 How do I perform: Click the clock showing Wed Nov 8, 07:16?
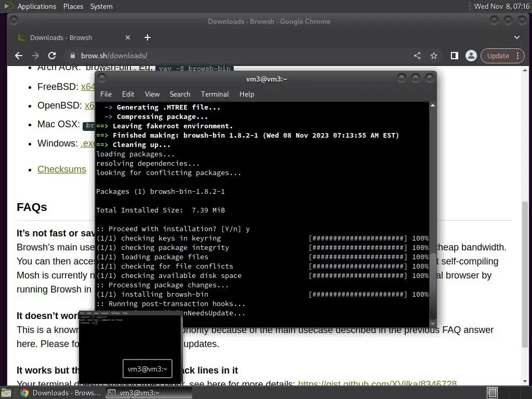click(x=501, y=6)
